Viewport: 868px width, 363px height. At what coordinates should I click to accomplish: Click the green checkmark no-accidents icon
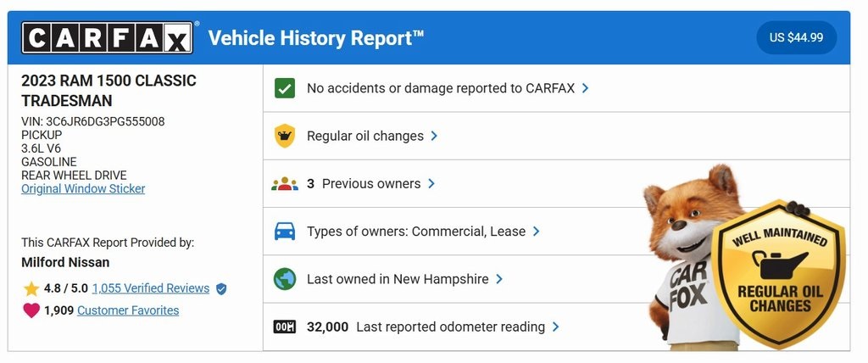click(x=285, y=88)
